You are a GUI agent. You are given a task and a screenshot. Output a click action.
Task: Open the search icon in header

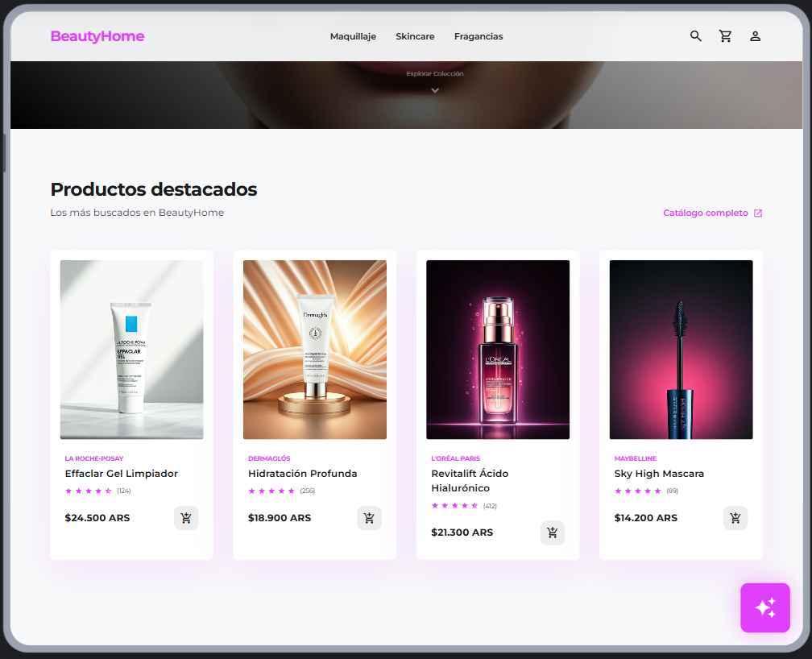pos(695,36)
